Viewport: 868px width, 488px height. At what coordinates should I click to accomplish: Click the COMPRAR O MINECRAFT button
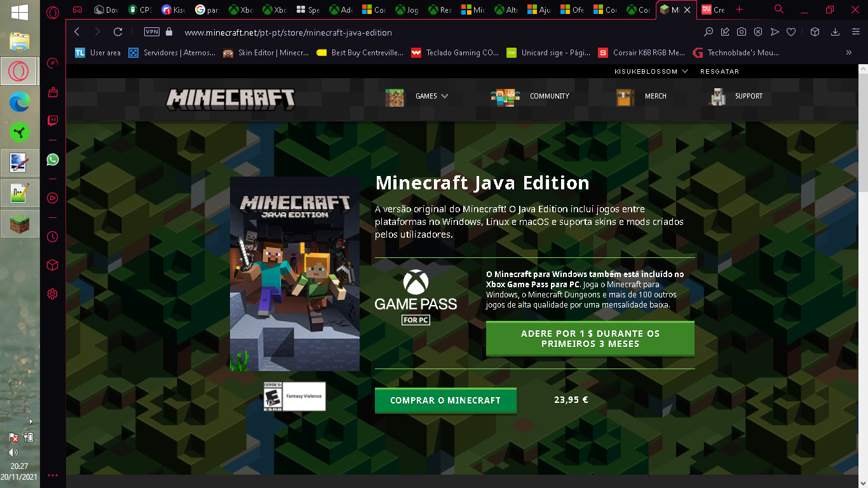point(445,401)
